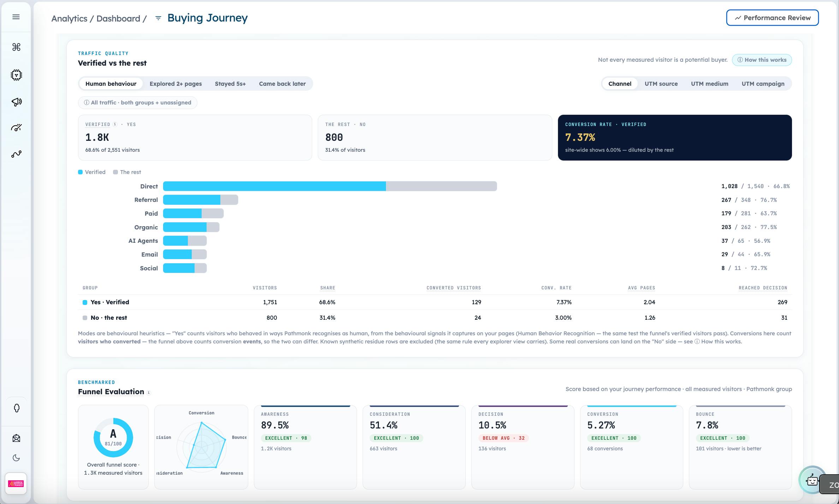Open the Decision 10.5% card

point(523,447)
